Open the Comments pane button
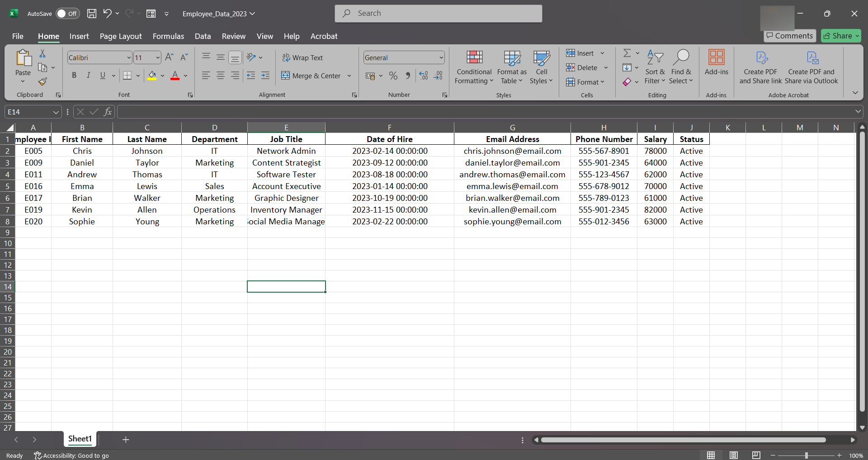Viewport: 868px width, 460px height. click(x=789, y=36)
